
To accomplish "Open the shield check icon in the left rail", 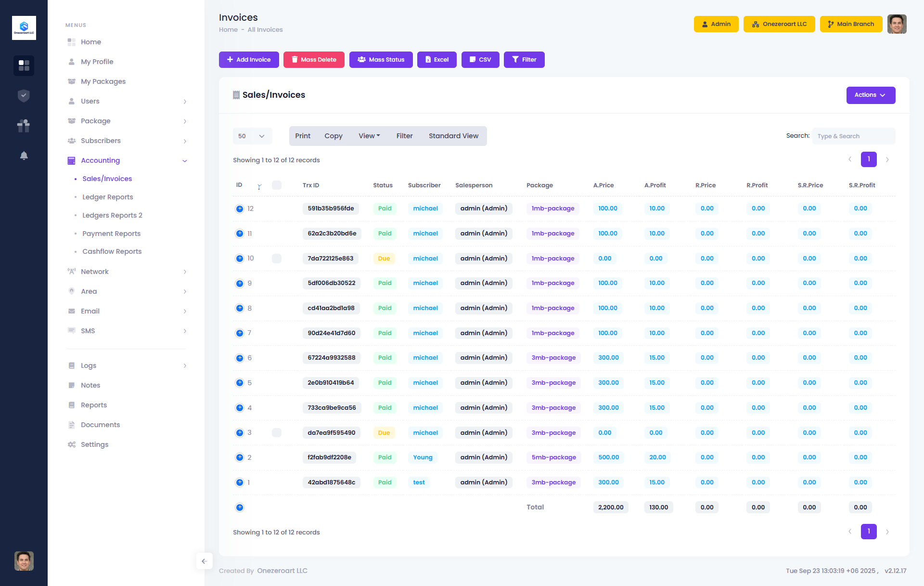I will click(x=24, y=96).
